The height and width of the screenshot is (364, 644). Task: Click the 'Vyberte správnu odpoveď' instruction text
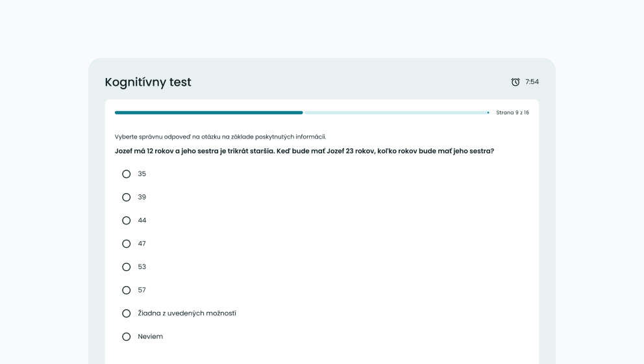(220, 136)
